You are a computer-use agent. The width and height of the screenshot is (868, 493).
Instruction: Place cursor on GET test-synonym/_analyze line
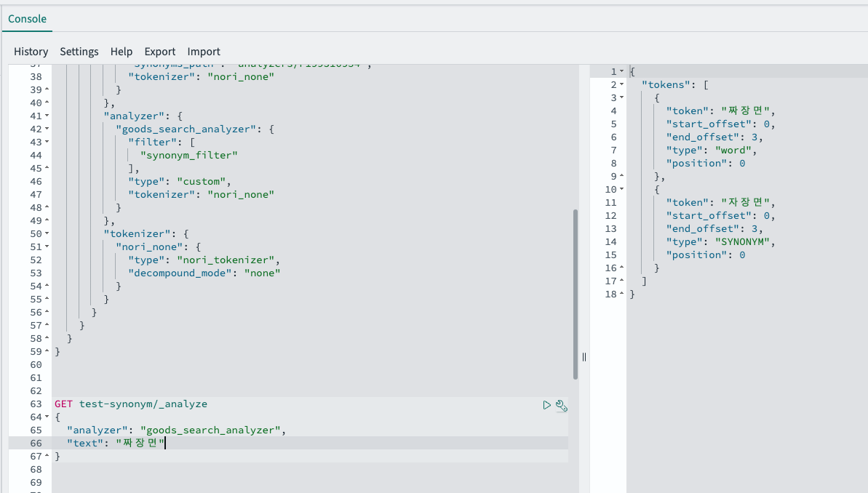[131, 404]
